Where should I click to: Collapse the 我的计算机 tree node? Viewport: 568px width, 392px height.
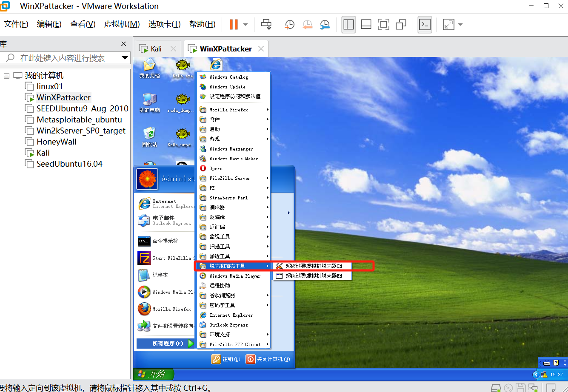6,76
